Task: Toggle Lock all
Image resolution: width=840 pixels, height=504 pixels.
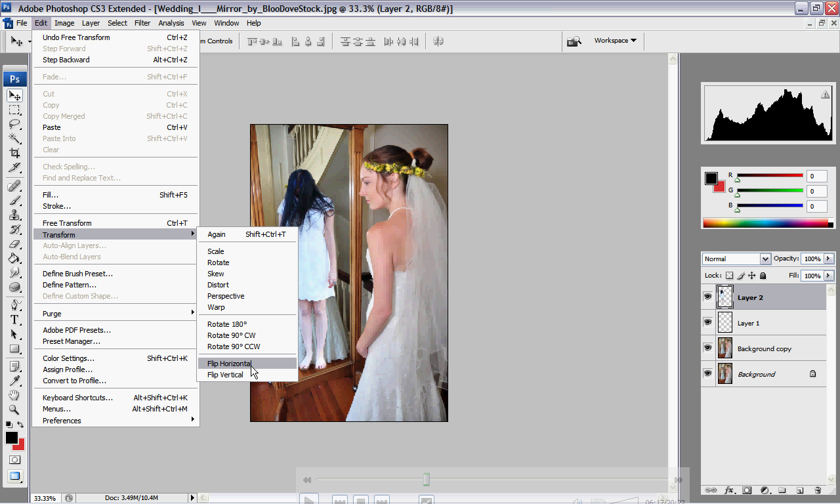Action: pos(764,276)
